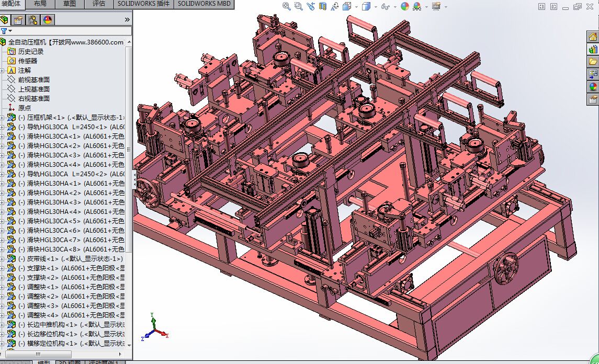Open the Display Style cube dropdown arrow
Screen dimensions: 599x364
click(x=375, y=7)
